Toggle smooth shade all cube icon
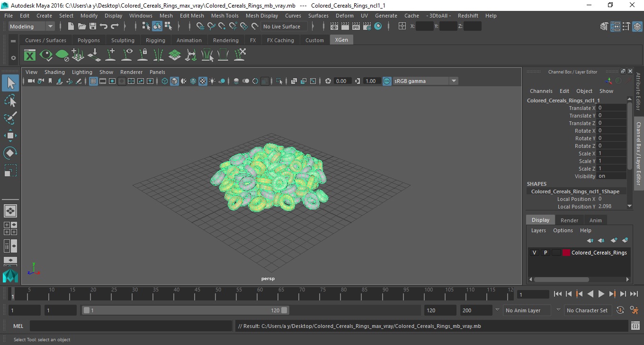This screenshot has height=345, width=644. point(174,81)
